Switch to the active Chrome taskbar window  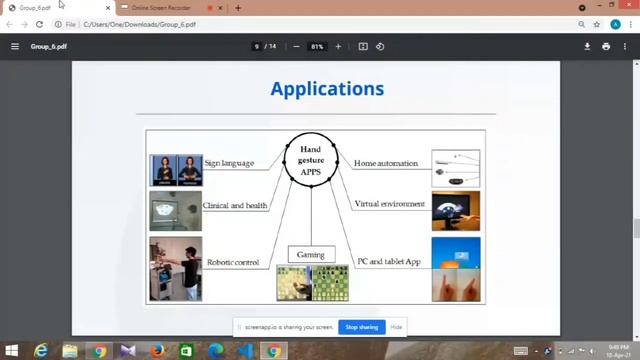coord(274,351)
